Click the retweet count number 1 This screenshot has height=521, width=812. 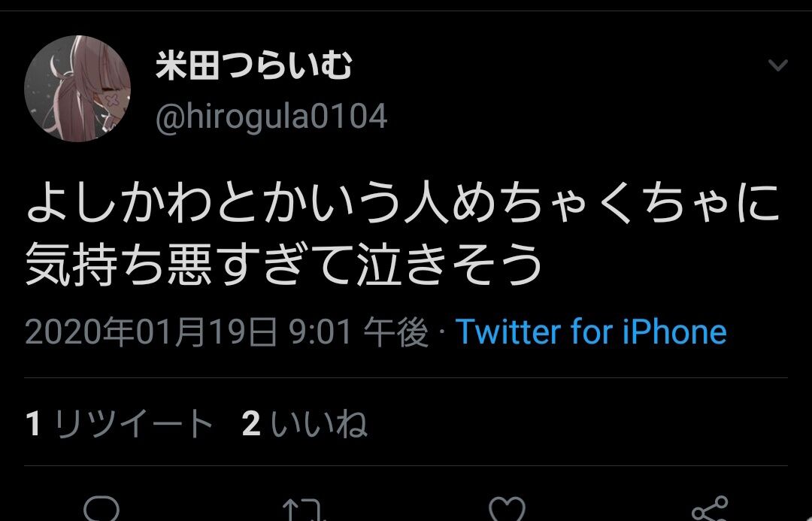coord(33,423)
